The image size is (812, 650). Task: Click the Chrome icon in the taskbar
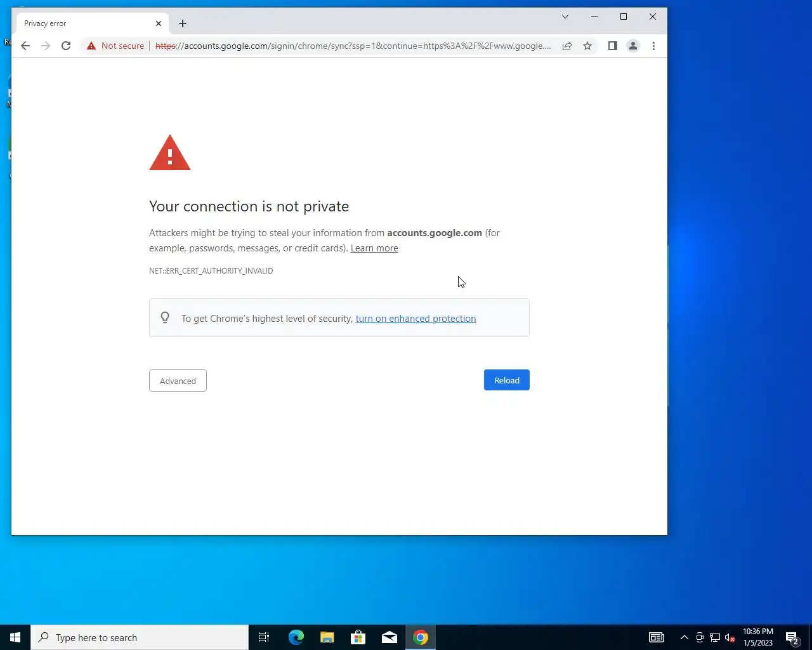pos(421,637)
